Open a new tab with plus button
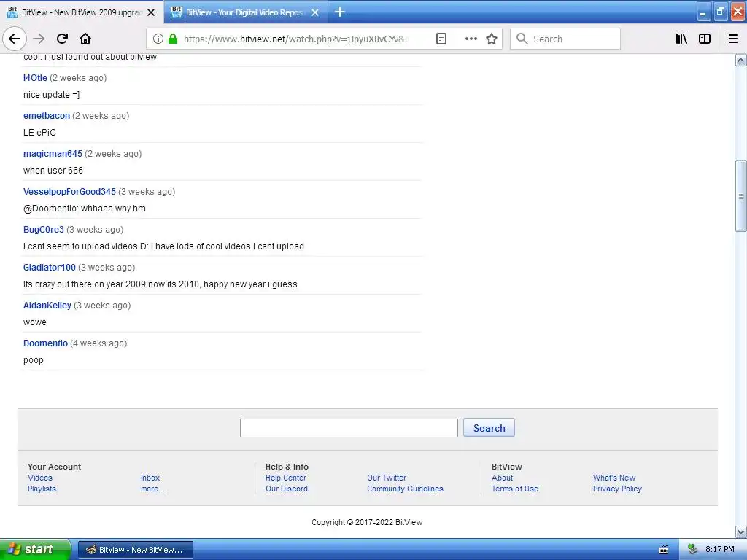The image size is (747, 560). coord(340,12)
